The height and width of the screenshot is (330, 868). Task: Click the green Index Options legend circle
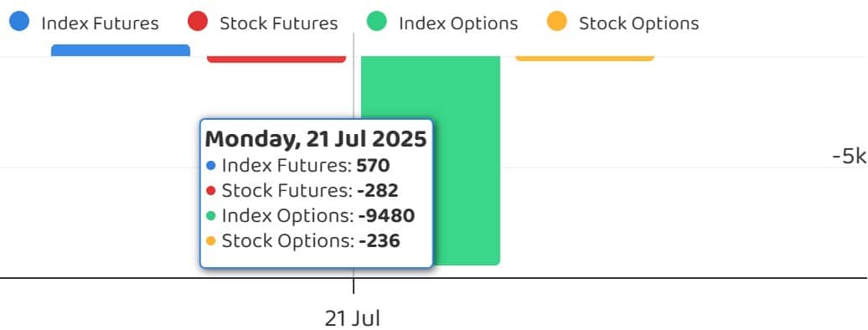tap(376, 22)
